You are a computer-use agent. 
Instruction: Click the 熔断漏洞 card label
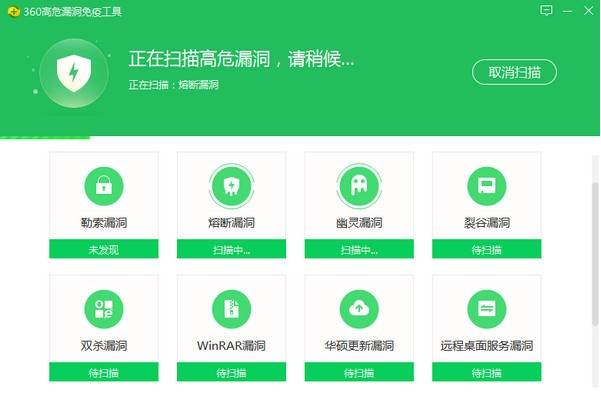(x=231, y=223)
